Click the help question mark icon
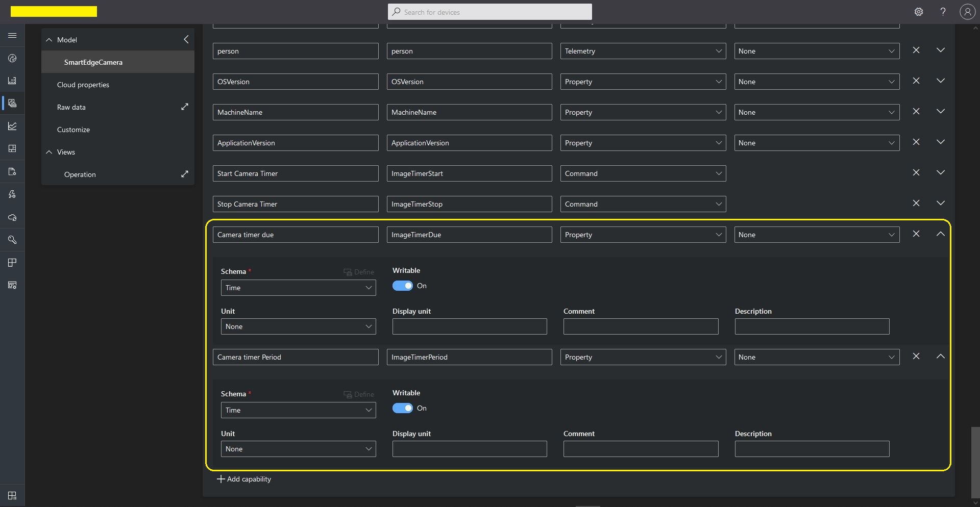980x507 pixels. pos(943,12)
